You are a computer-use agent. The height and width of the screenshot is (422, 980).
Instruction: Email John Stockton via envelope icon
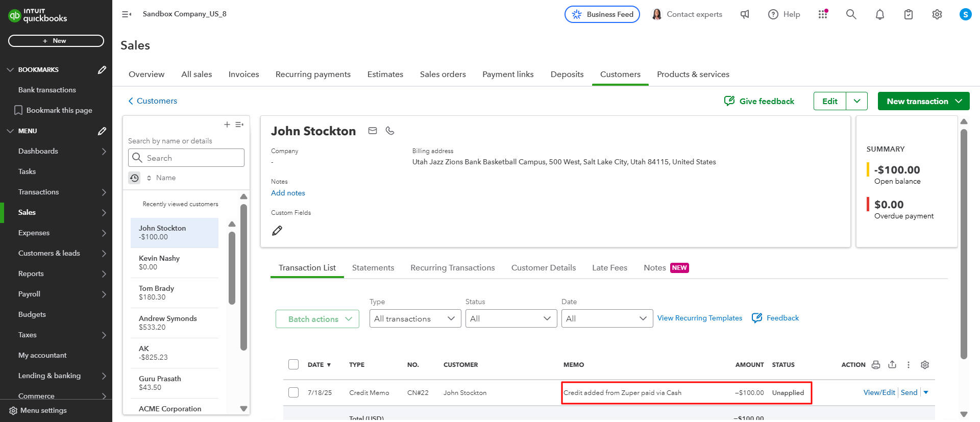coord(373,131)
